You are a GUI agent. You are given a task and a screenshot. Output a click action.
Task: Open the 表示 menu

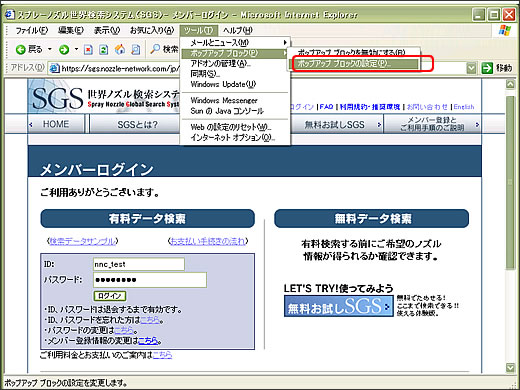(x=107, y=31)
